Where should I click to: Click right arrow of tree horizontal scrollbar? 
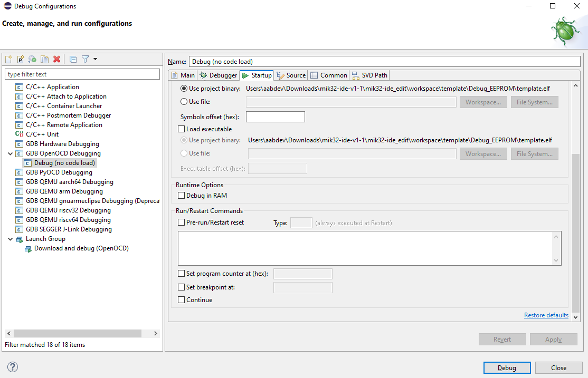[x=156, y=333]
